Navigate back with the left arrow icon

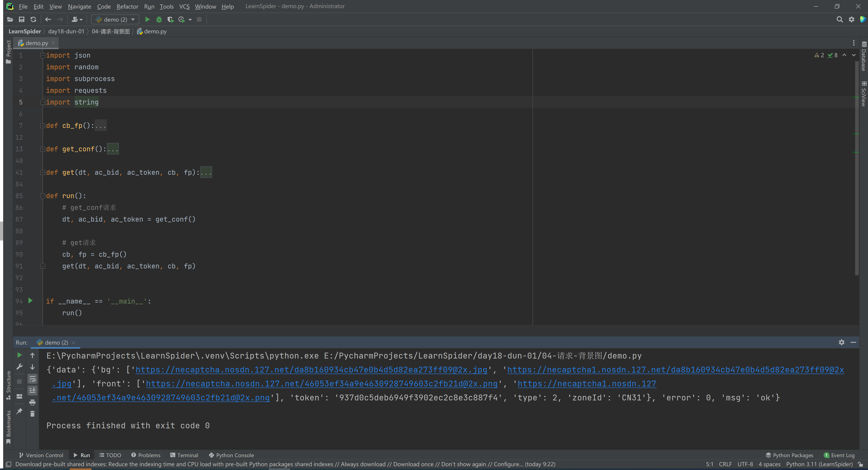pos(48,20)
